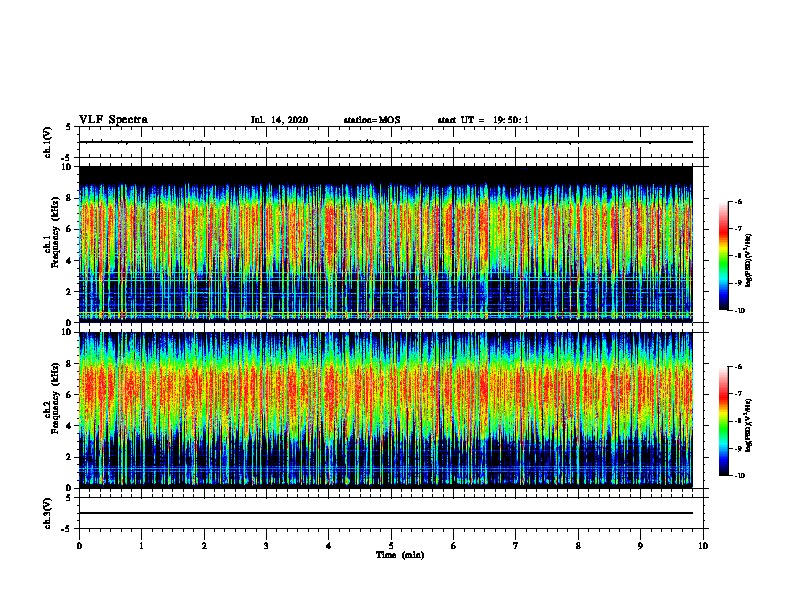The width and height of the screenshot is (792, 612).
Task: Click time axis tick label 8
Action: 578,546
